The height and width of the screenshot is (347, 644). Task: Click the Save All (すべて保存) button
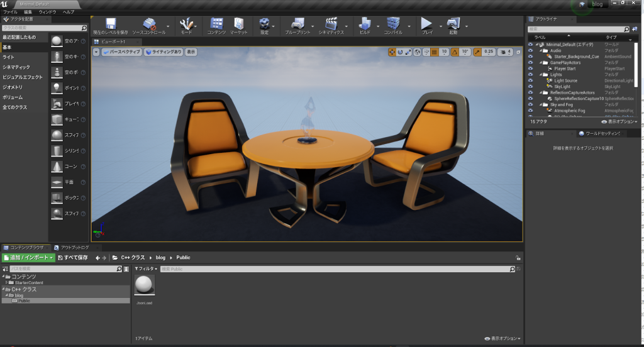pyautogui.click(x=73, y=258)
